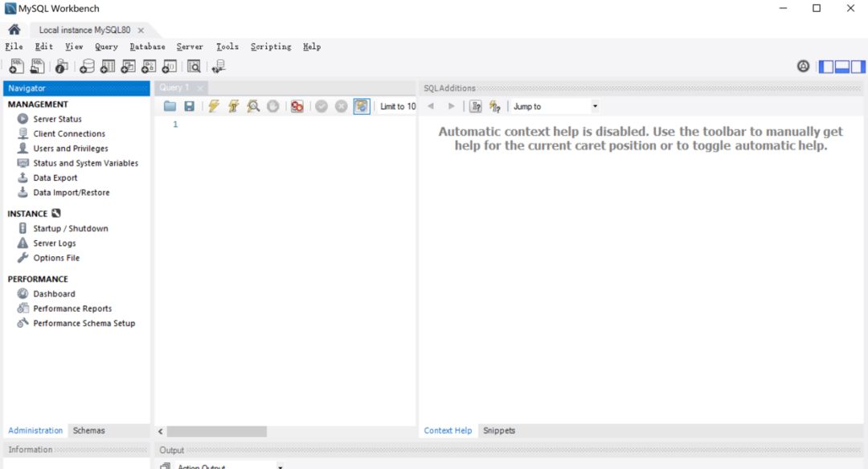The width and height of the screenshot is (868, 469).
Task: Open Server Logs
Action: (55, 243)
